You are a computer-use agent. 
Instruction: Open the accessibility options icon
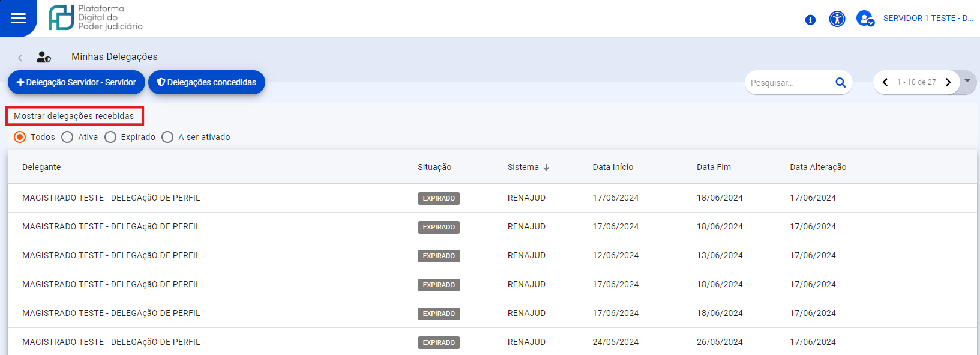(837, 19)
